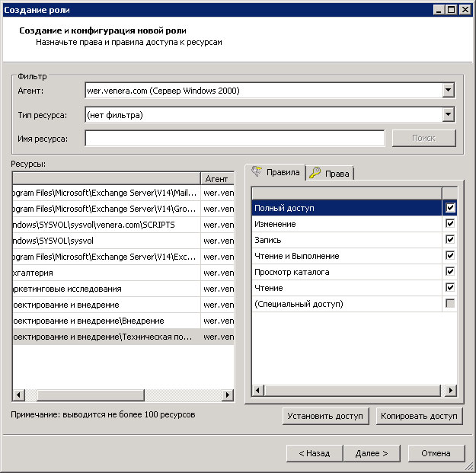Switch to the Права tab
The height and width of the screenshot is (473, 476).
click(x=330, y=174)
